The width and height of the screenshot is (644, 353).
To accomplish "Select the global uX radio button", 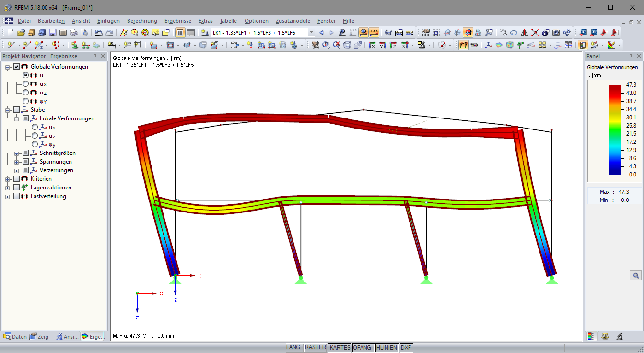I will click(25, 84).
